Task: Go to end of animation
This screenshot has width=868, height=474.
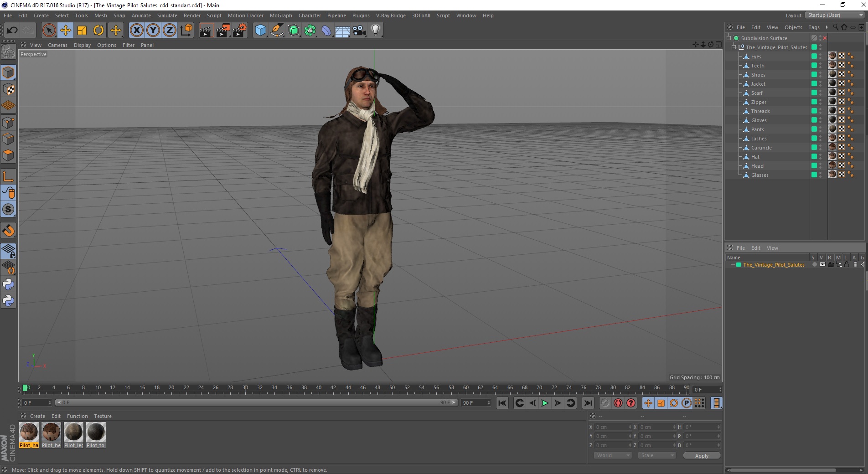Action: (588, 403)
